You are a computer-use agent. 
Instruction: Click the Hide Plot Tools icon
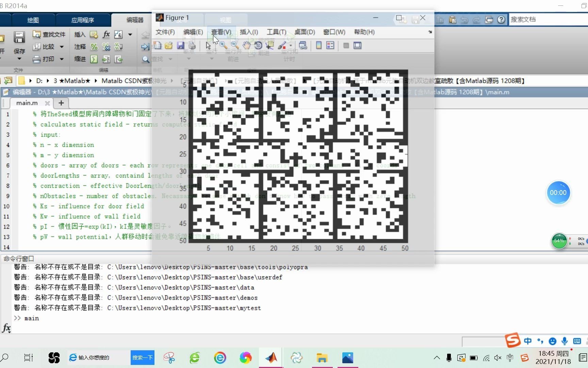pos(346,45)
